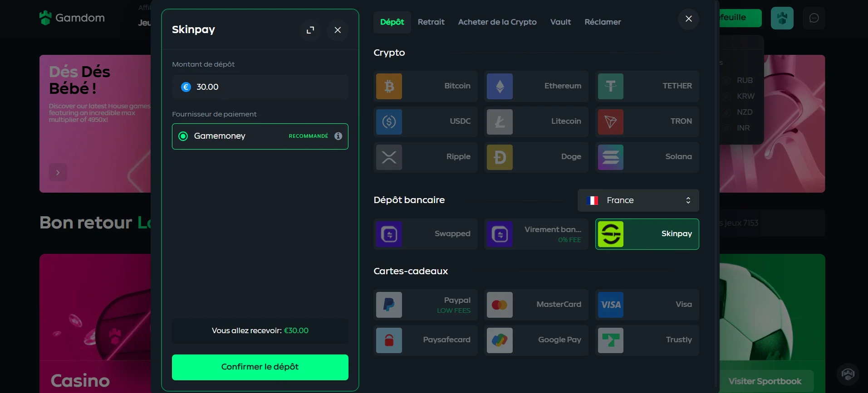The width and height of the screenshot is (868, 393).
Task: Advance the banner carousel arrow
Action: (58, 172)
